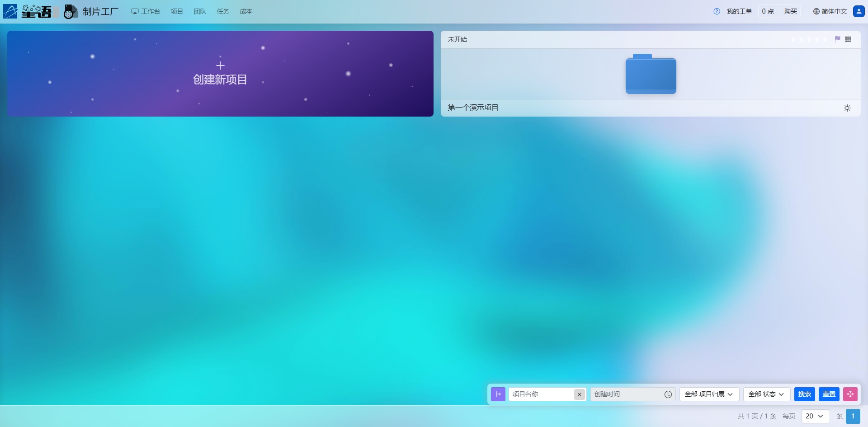
Task: Click the clock icon in 创建时间 field
Action: 668,394
